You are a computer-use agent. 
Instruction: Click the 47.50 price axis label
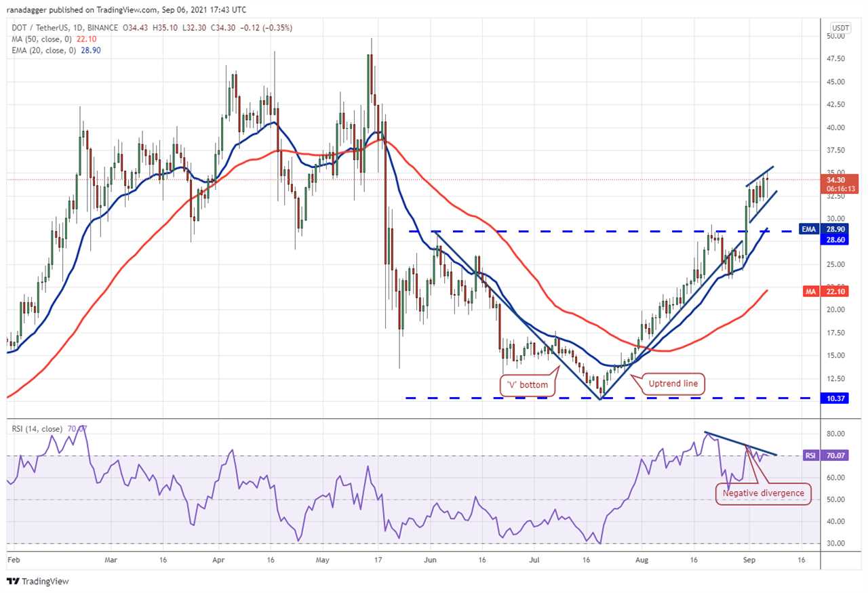835,59
